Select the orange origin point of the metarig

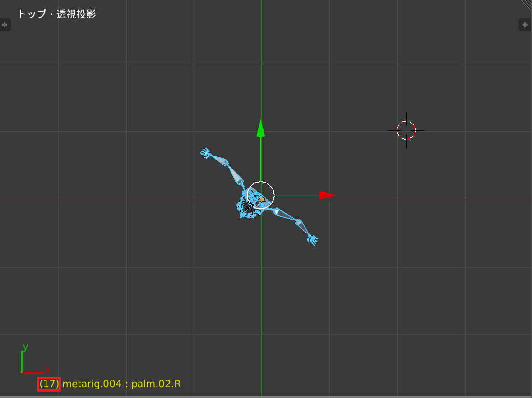(261, 199)
